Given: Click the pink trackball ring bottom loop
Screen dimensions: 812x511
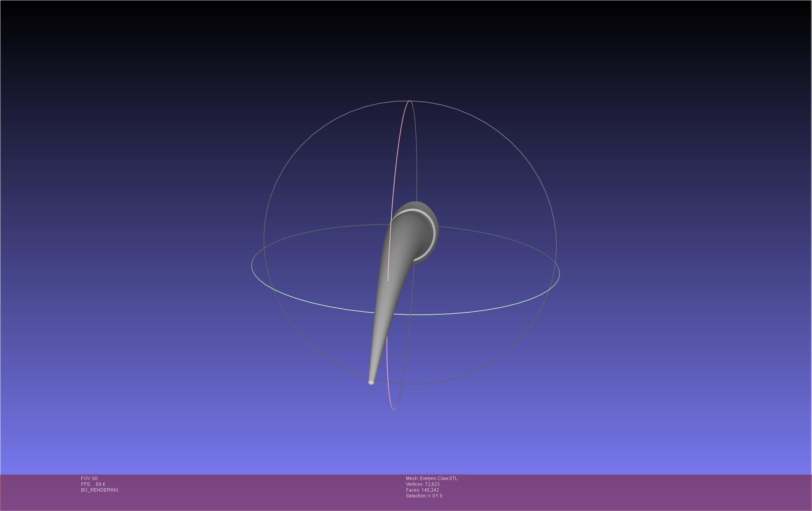Looking at the screenshot, I should pos(394,408).
